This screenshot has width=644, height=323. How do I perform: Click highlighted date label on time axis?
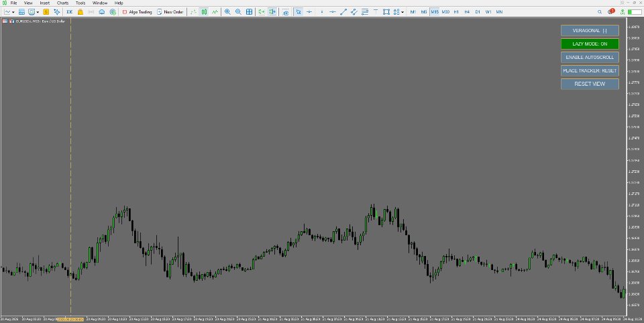coord(70,319)
